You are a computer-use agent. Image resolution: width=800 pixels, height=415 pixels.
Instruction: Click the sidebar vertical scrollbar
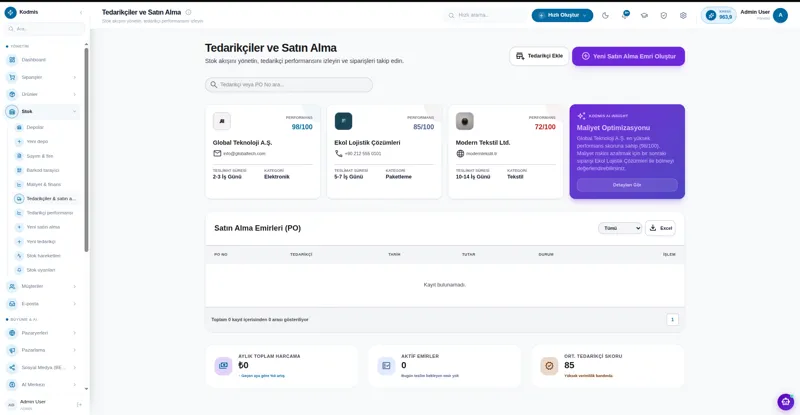(86, 150)
